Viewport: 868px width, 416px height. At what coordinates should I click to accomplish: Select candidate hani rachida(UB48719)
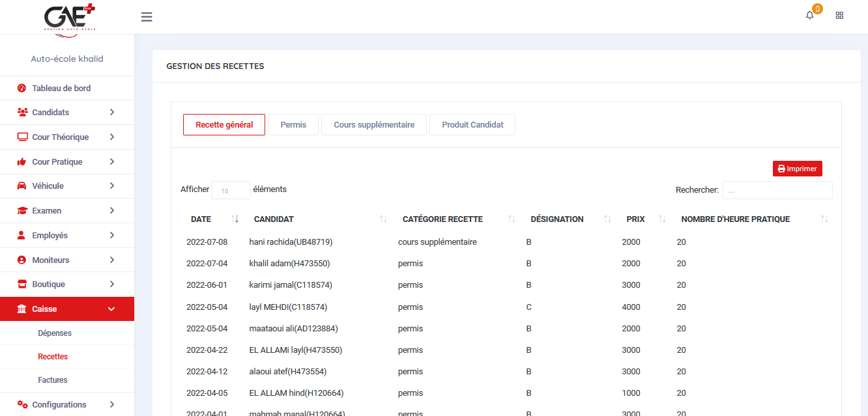[x=291, y=242]
